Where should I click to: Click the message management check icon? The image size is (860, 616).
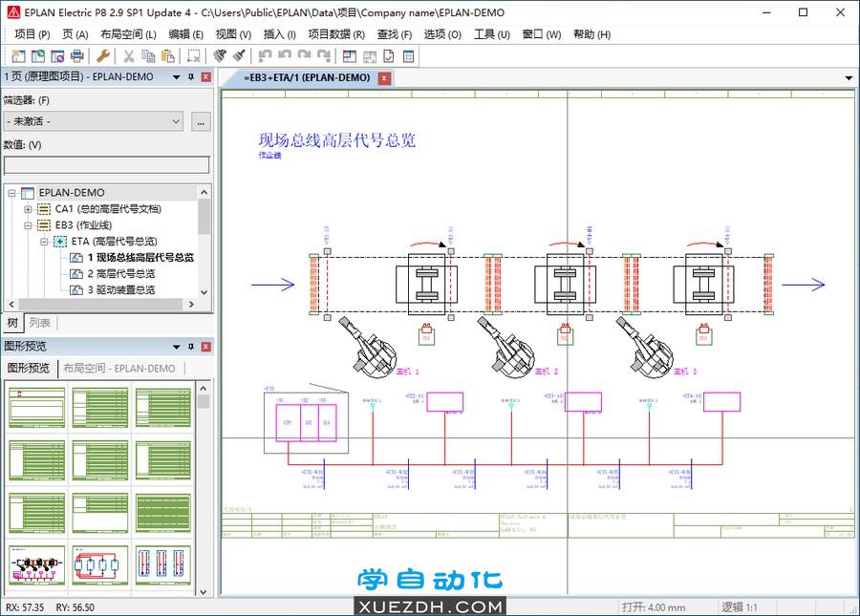[388, 56]
